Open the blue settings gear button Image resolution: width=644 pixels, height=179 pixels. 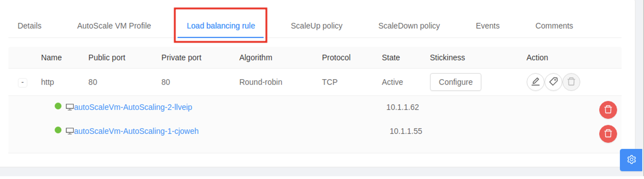coord(631,160)
